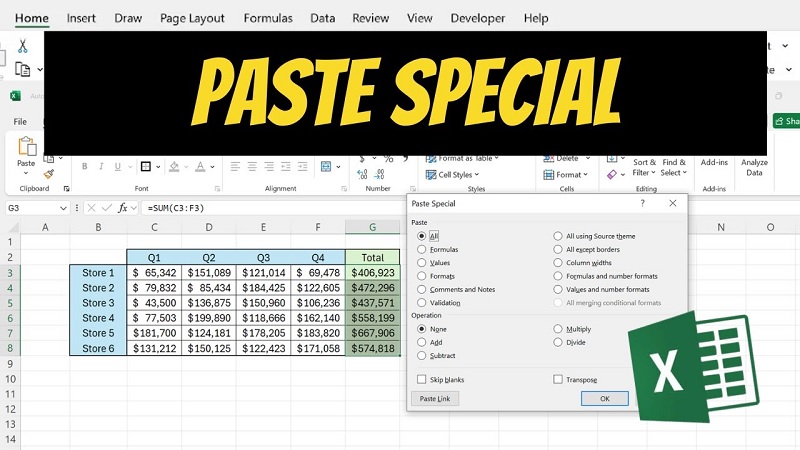This screenshot has width=800, height=450.
Task: Center text alignment icon
Action: coord(252,166)
